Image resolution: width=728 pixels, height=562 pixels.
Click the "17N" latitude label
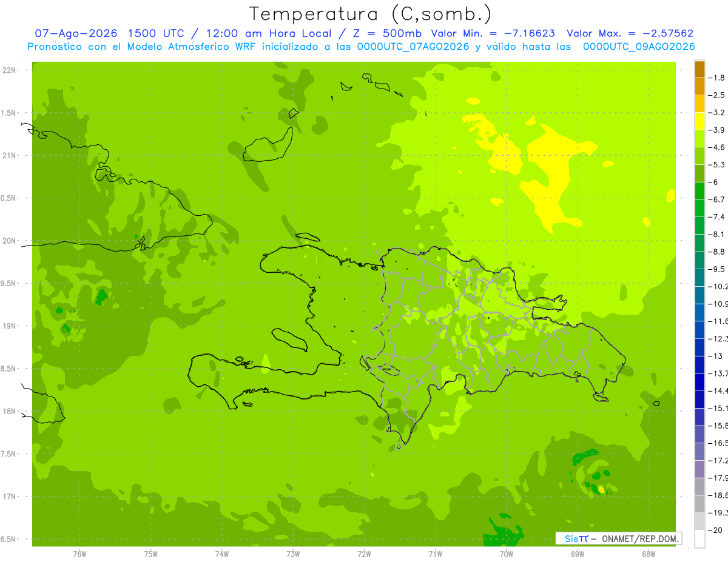coord(9,497)
